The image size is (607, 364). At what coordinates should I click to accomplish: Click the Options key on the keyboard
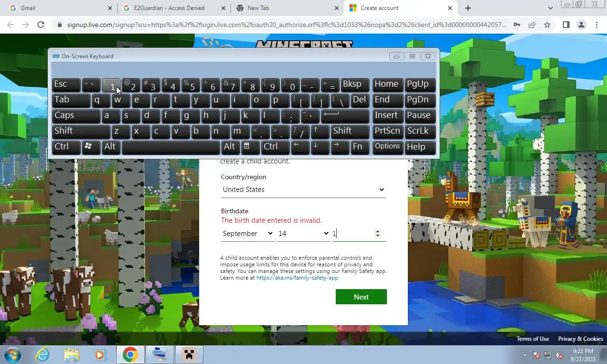tap(388, 147)
